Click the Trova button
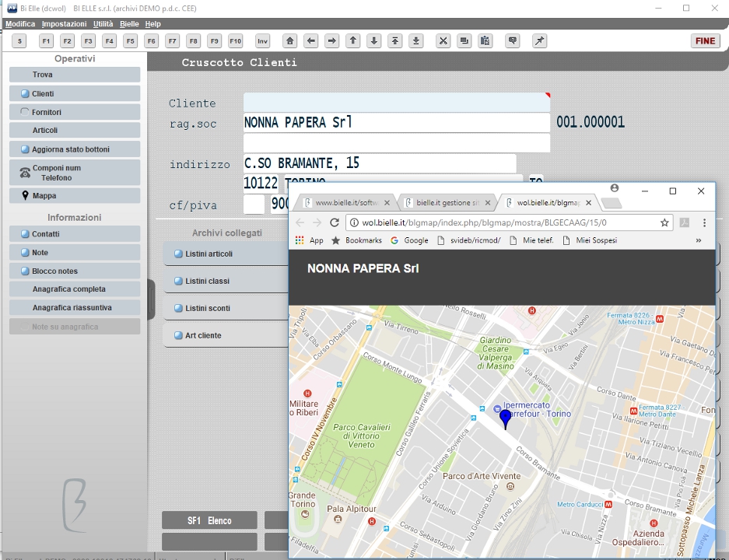The image size is (729, 560). 75,75
